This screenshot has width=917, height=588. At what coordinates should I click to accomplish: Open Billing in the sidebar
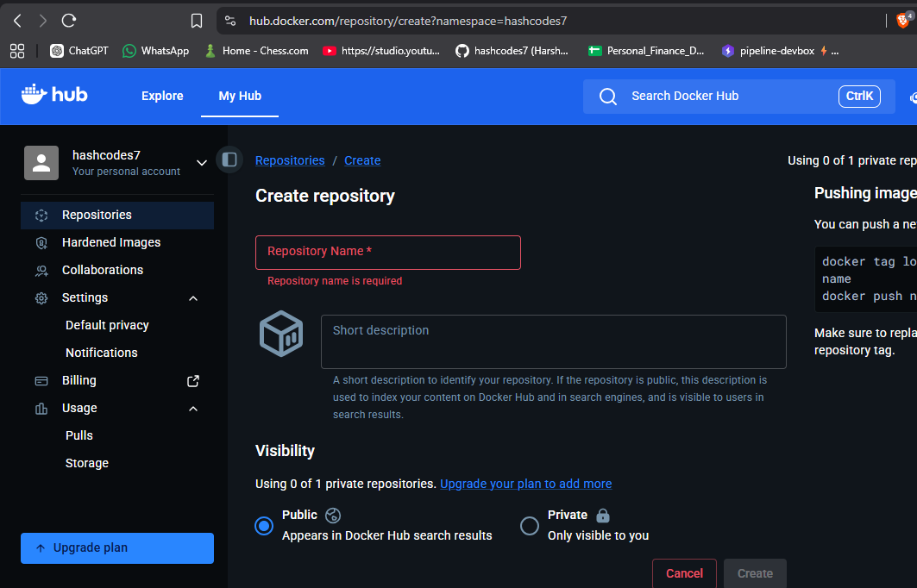point(117,380)
